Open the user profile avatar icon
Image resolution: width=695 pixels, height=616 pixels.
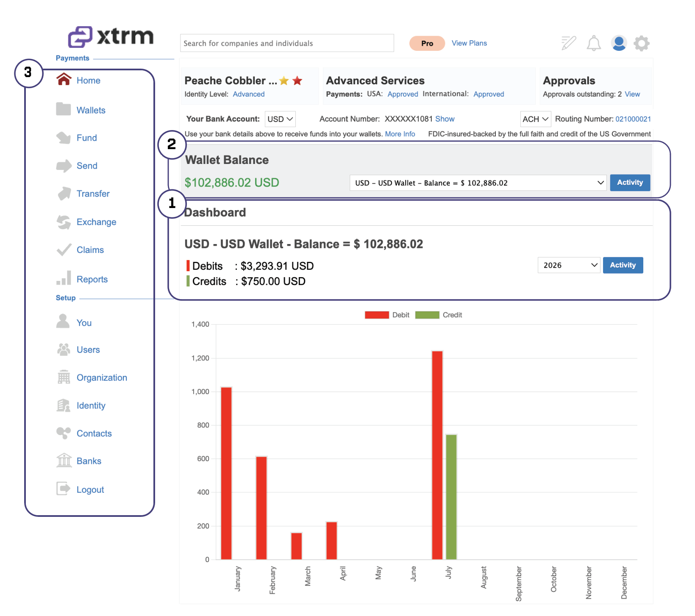point(619,43)
